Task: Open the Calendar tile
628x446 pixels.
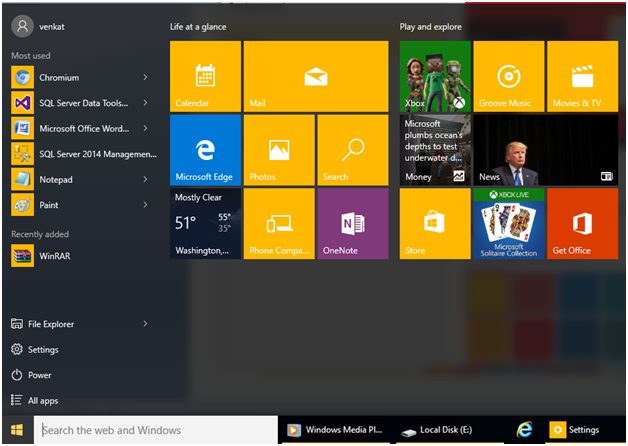Action: point(205,76)
